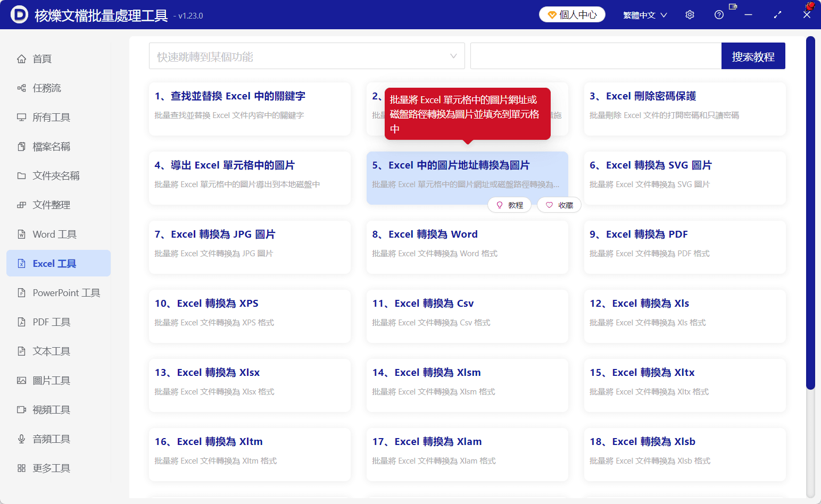Focus the tutorial search input field
This screenshot has width=821, height=504.
click(x=596, y=56)
